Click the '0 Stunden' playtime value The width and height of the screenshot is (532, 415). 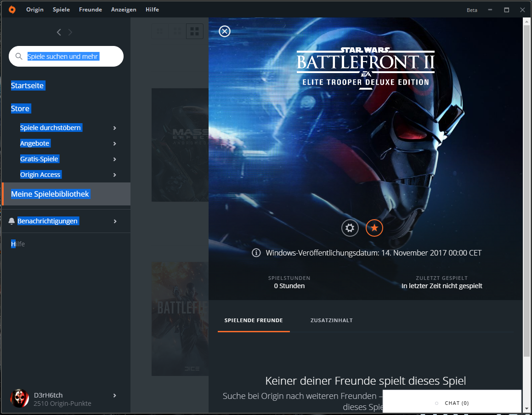coord(289,286)
